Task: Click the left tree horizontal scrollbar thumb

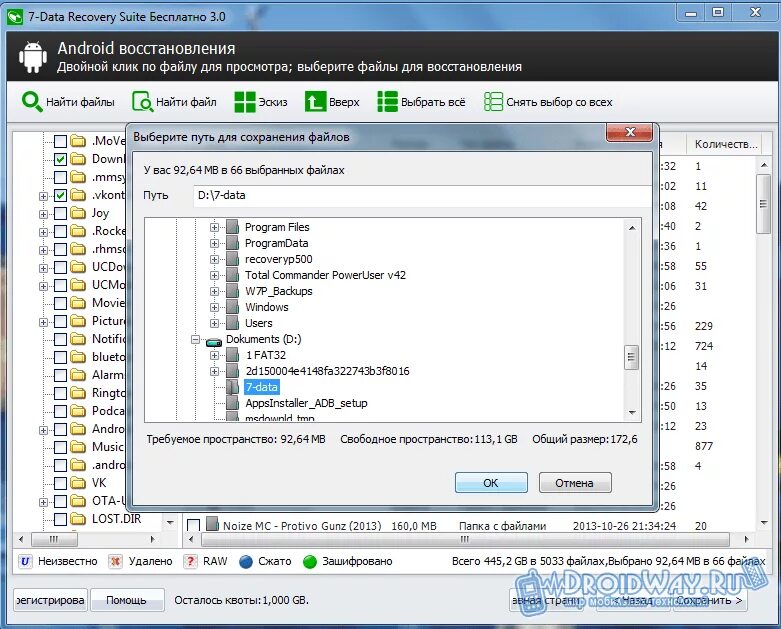Action: (54, 539)
